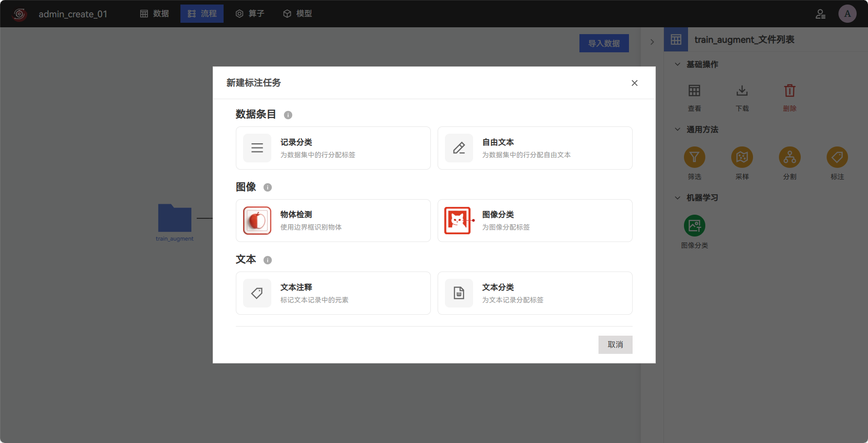Switch to the 流程 tab
868x443 pixels.
[202, 14]
